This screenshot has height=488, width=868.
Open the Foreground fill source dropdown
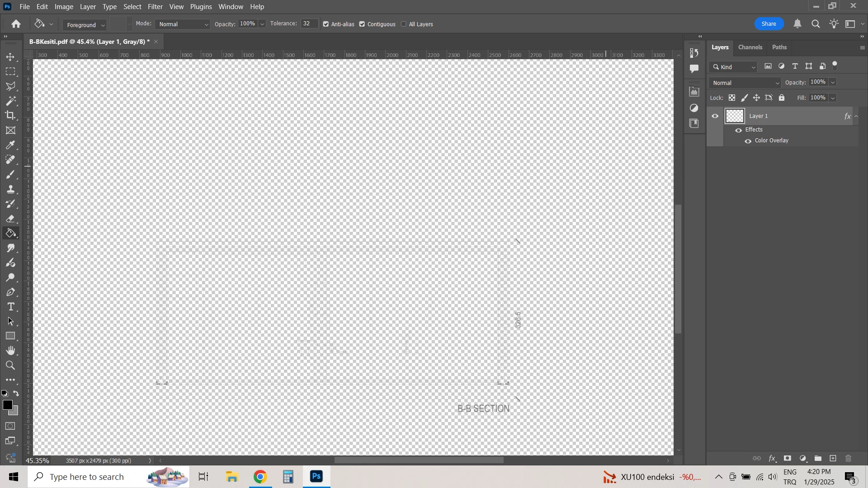(x=85, y=25)
